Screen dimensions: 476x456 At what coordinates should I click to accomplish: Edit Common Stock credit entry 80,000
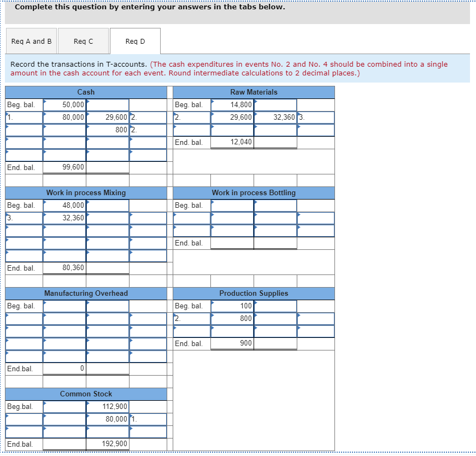pos(108,419)
